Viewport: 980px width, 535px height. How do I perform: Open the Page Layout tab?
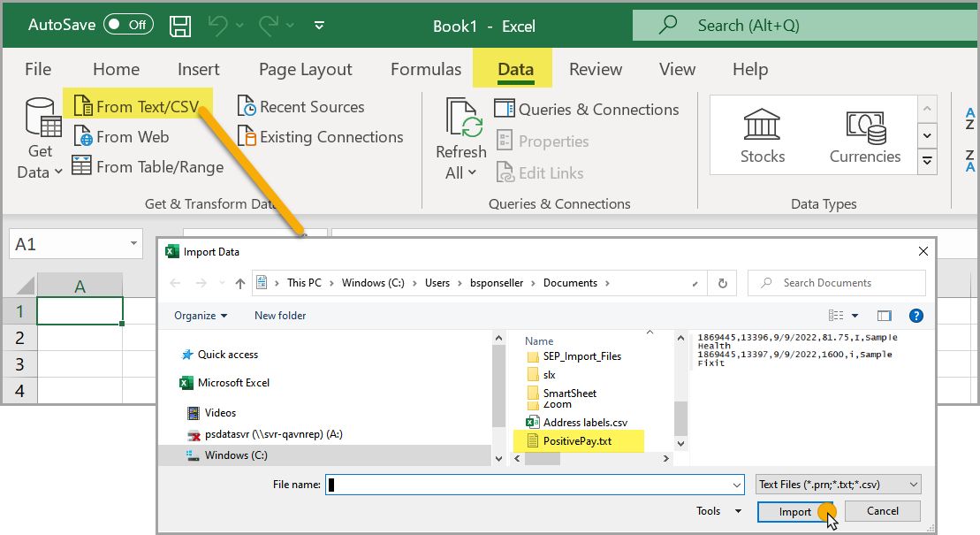[305, 69]
